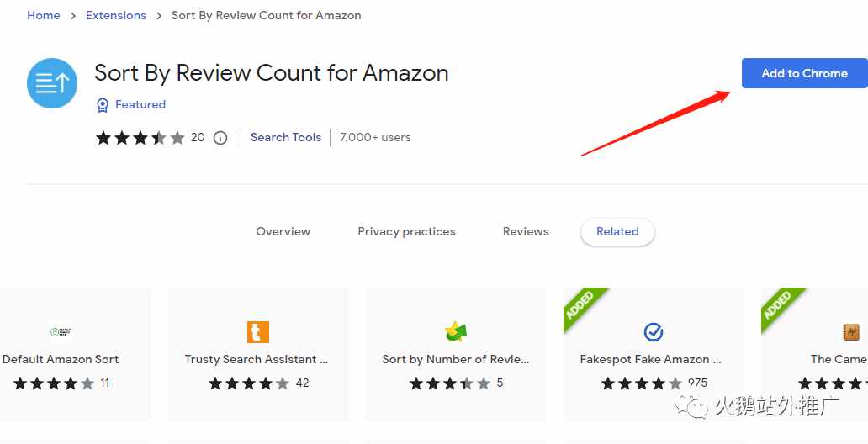Image resolution: width=868 pixels, height=444 pixels.
Task: Click the Featured badge ribbon icon
Action: click(103, 104)
